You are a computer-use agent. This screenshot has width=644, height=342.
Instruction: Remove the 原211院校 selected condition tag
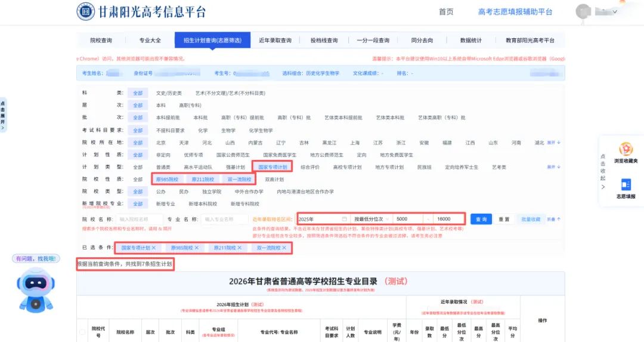240,248
